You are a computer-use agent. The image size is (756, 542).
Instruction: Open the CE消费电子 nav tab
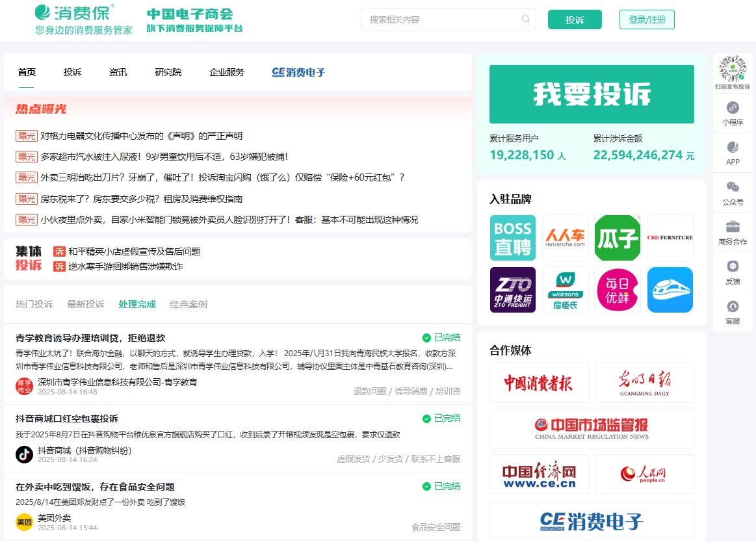point(298,72)
